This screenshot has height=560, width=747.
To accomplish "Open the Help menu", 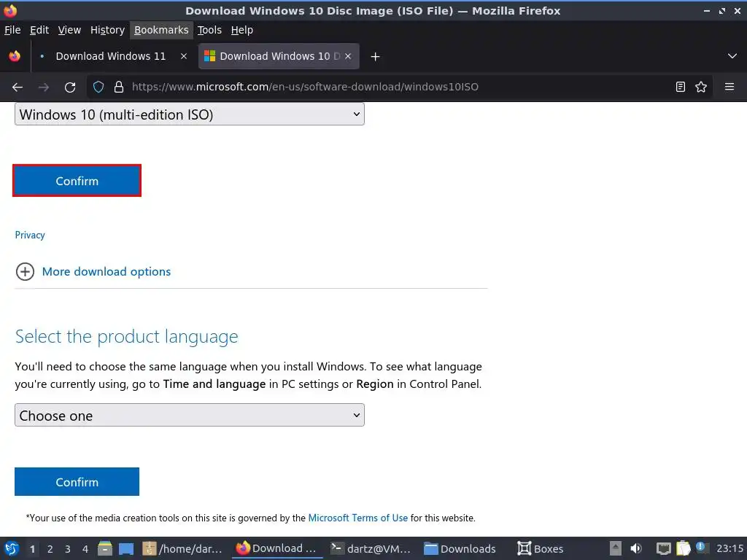I will point(242,30).
